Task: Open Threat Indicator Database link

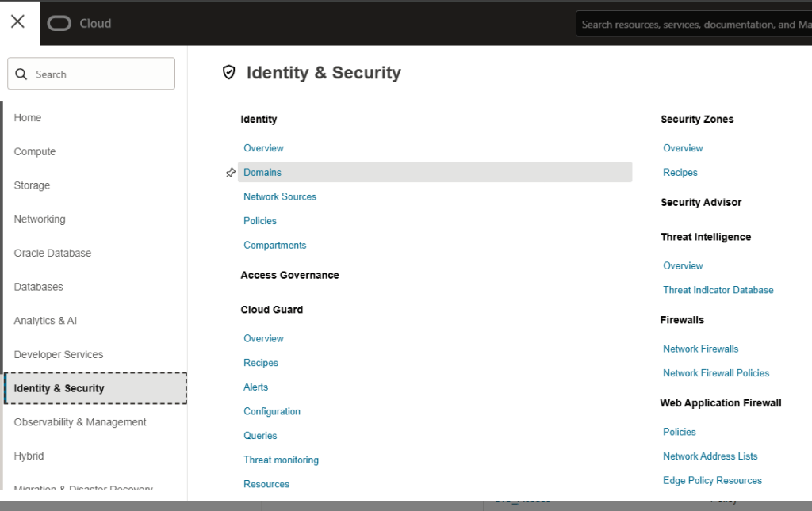Action: [x=718, y=290]
